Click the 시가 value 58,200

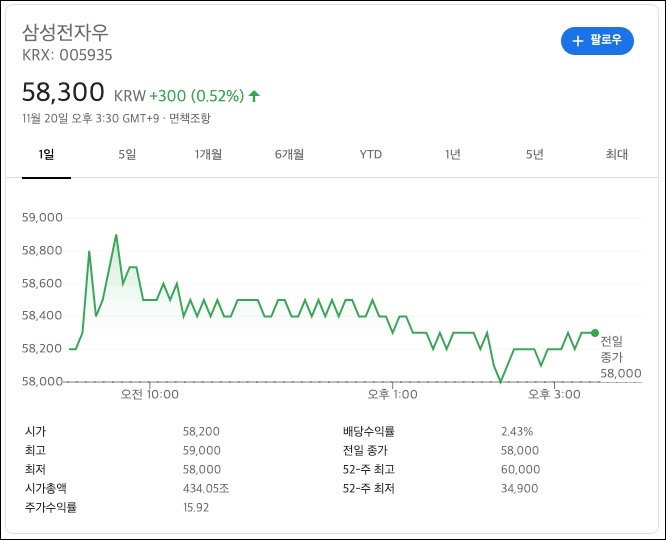[x=201, y=432]
